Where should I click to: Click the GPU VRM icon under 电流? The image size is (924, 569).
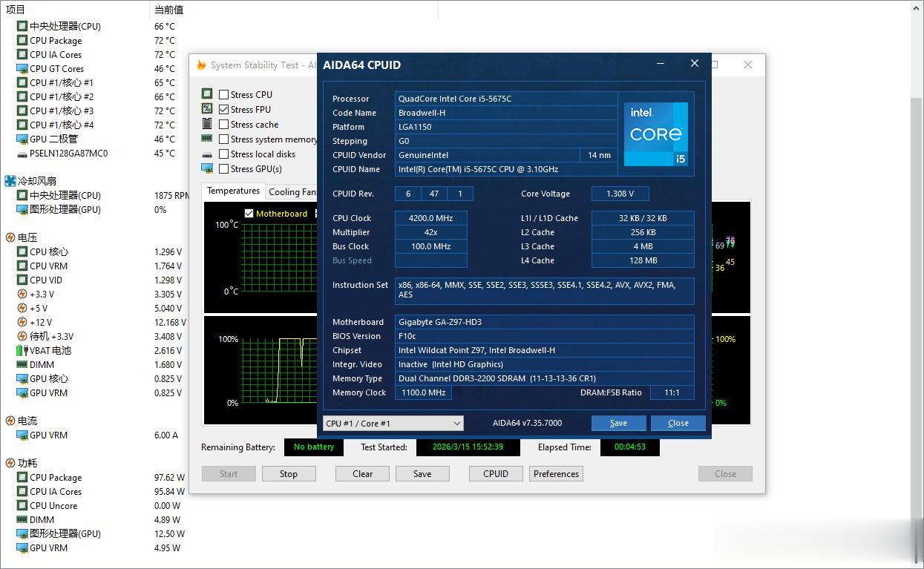tap(22, 435)
